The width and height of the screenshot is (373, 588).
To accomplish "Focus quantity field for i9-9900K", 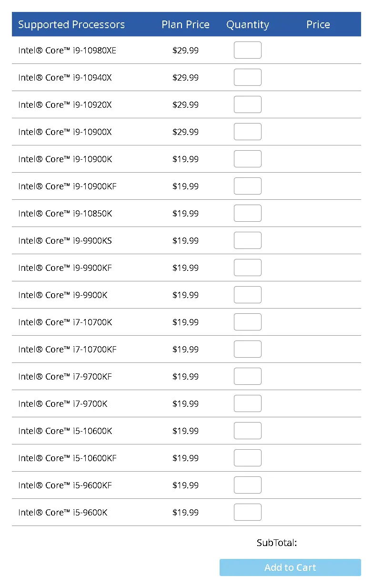I will point(248,295).
